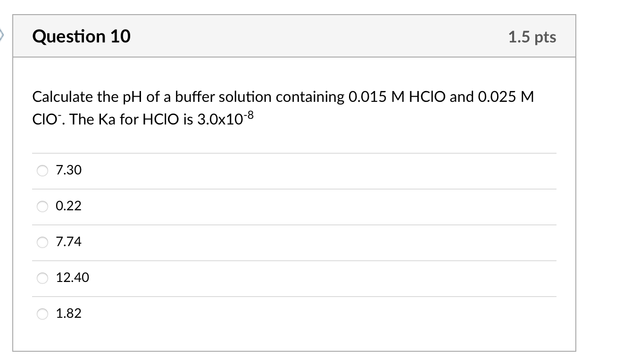
Task: Click the 1.5 pts label
Action: 532,37
